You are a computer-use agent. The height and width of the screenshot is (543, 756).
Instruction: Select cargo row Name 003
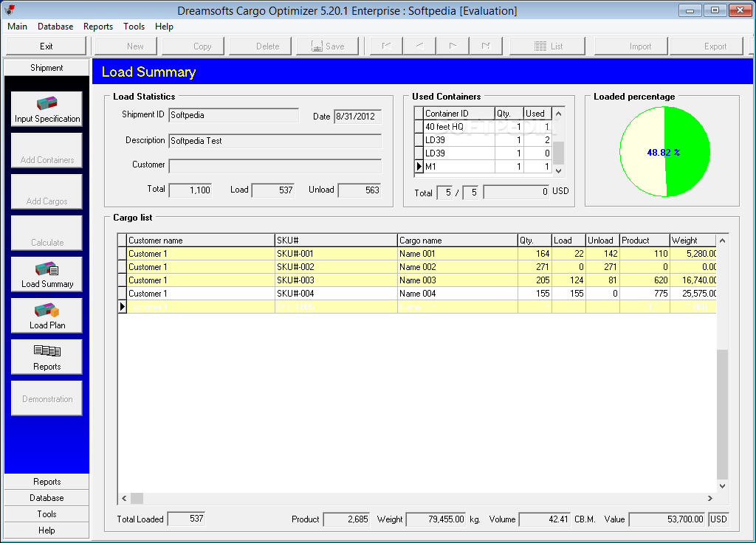[x=417, y=280]
